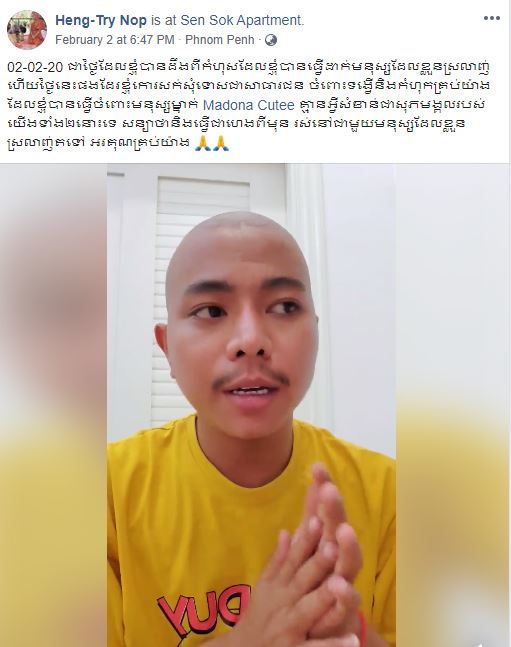Screen dimensions: 511x647
Task: Open the Phnom Penh location link
Action: pos(220,40)
